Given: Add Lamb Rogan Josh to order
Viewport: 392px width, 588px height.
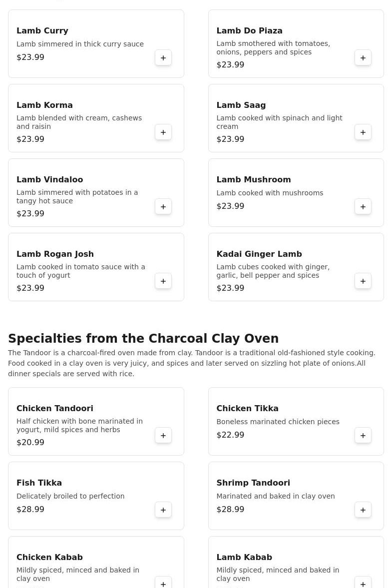Looking at the screenshot, I should 163,281.
